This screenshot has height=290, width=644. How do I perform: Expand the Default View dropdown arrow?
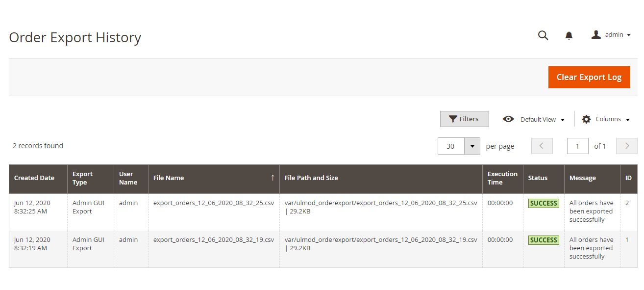[563, 120]
